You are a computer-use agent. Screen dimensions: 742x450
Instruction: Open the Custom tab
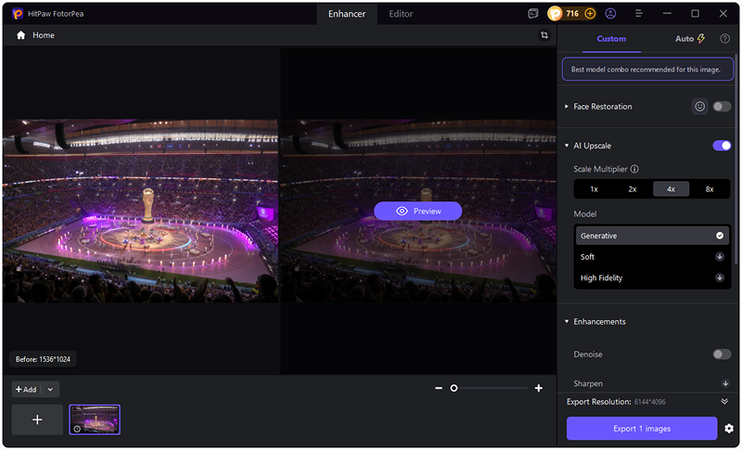[x=611, y=39]
